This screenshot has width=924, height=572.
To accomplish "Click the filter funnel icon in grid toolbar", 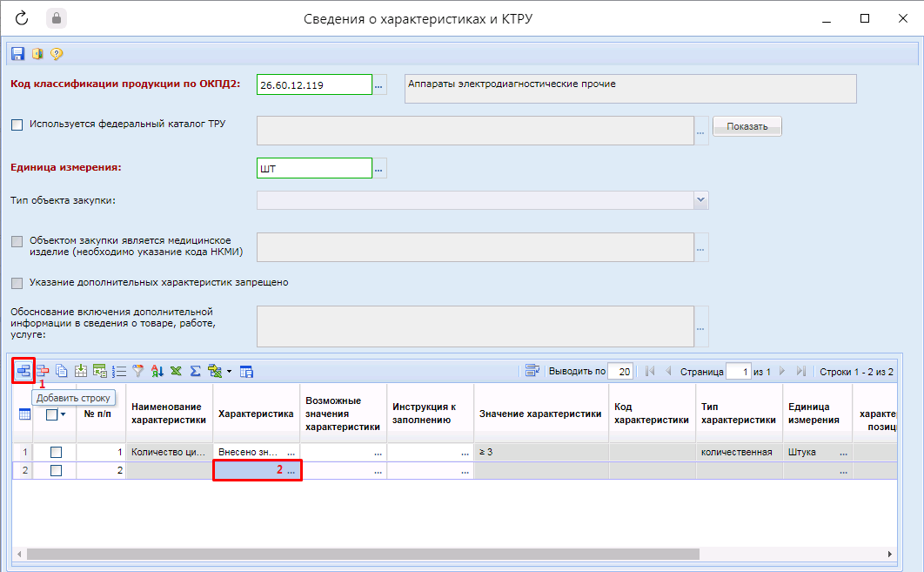I will (137, 371).
